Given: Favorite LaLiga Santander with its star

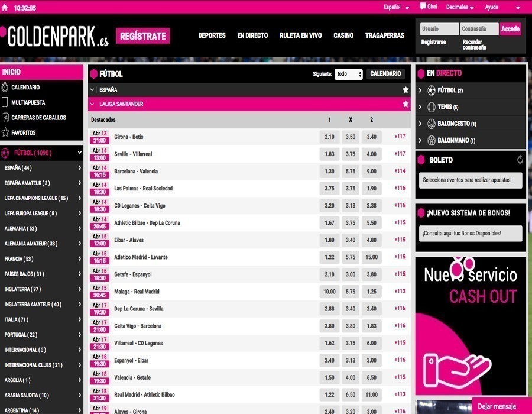Looking at the screenshot, I should pyautogui.click(x=405, y=104).
